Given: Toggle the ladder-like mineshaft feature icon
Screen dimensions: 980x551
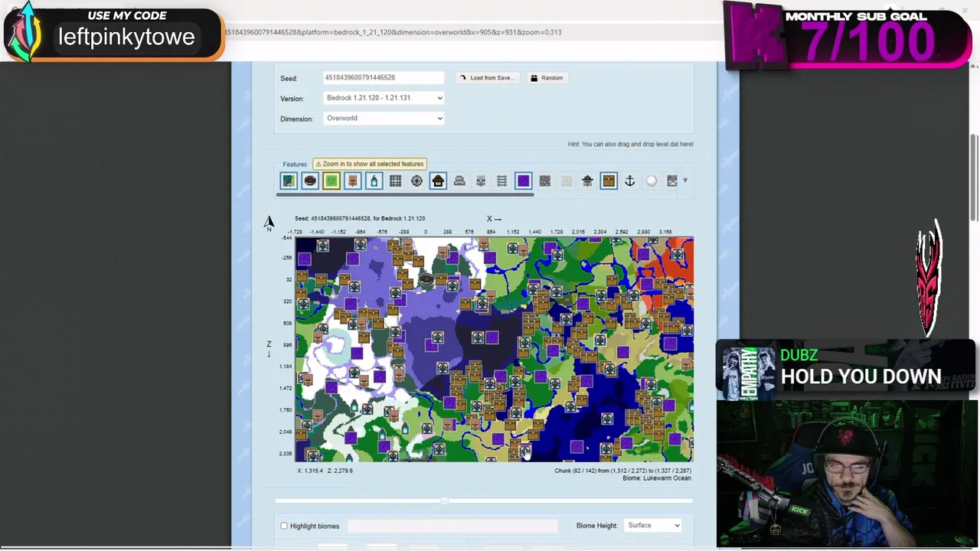Looking at the screenshot, I should tap(501, 181).
